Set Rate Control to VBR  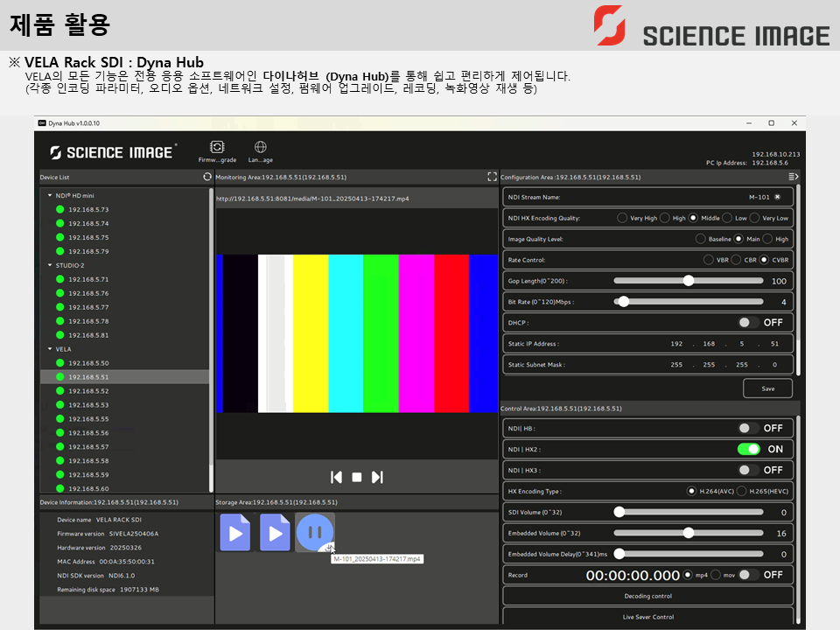pos(708,260)
